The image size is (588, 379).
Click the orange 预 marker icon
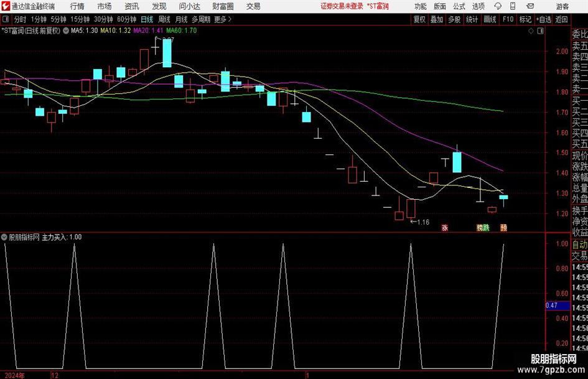pyautogui.click(x=503, y=228)
